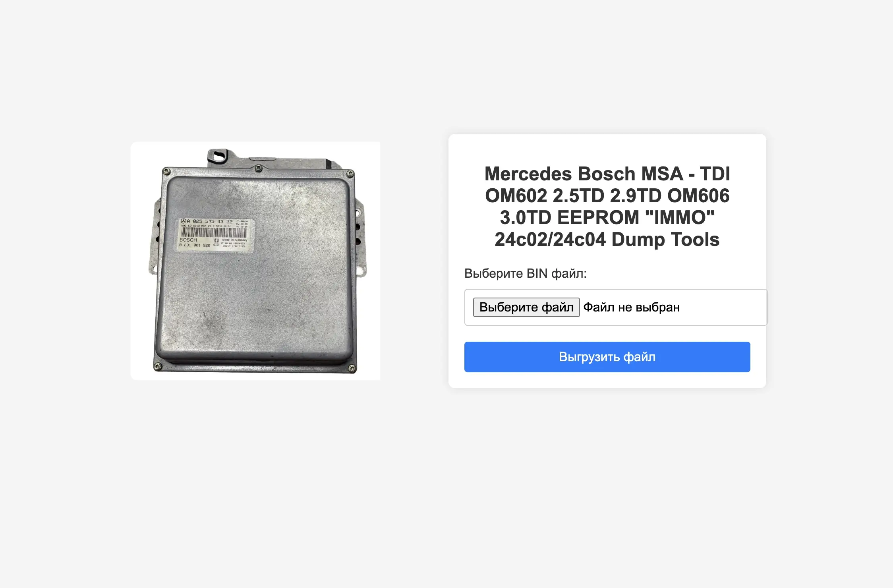Open the Bosch ECU product photo
Viewport: 893px width, 588px height.
point(255,261)
